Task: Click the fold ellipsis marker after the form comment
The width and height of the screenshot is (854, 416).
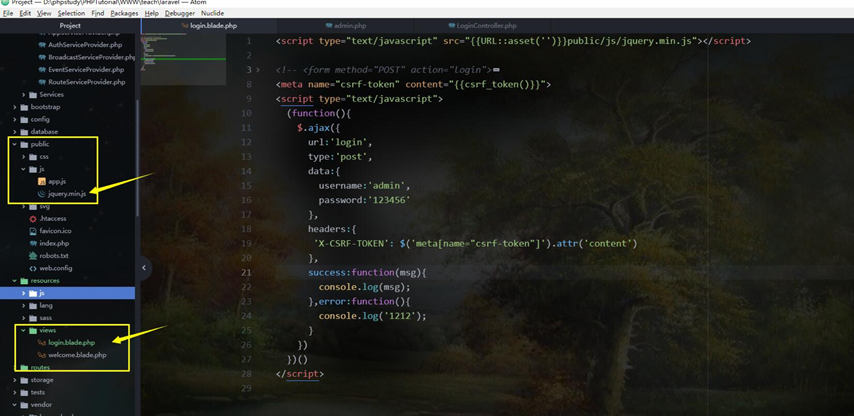Action: click(x=496, y=70)
